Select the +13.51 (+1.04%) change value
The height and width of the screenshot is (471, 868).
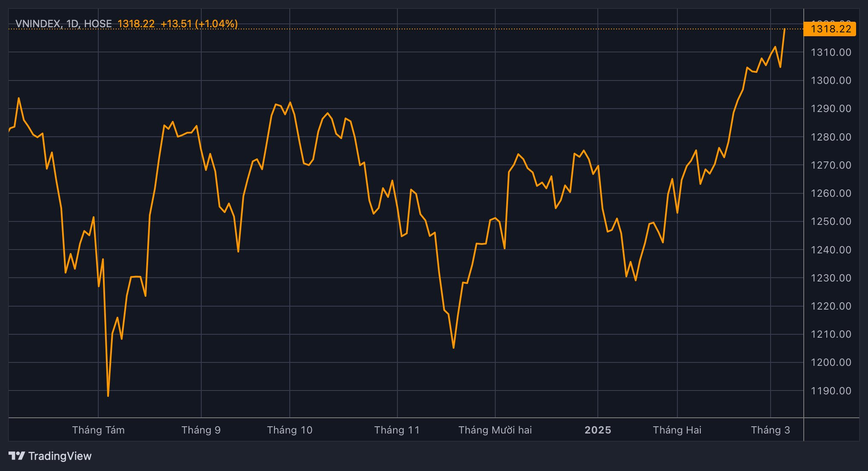tap(199, 24)
